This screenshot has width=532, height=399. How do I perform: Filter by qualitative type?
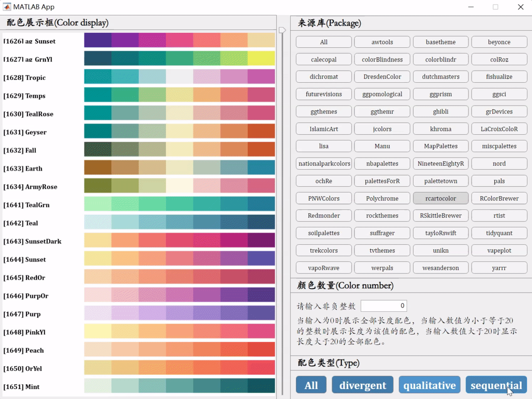click(x=429, y=385)
